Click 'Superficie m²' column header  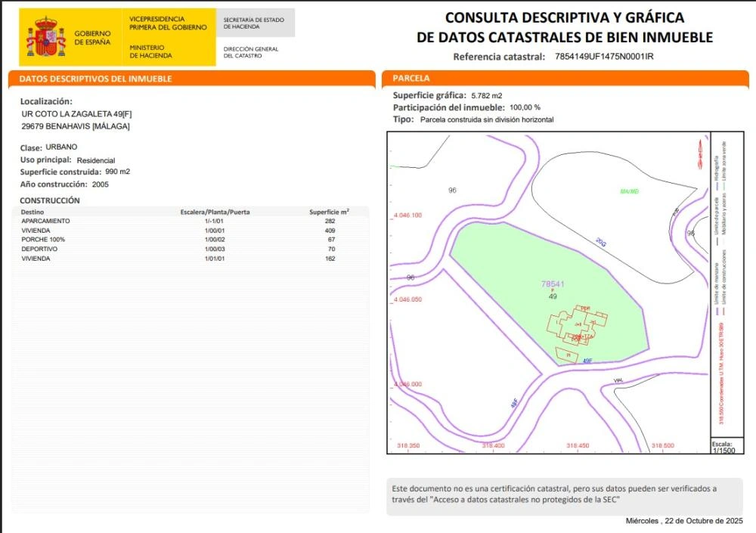330,212
